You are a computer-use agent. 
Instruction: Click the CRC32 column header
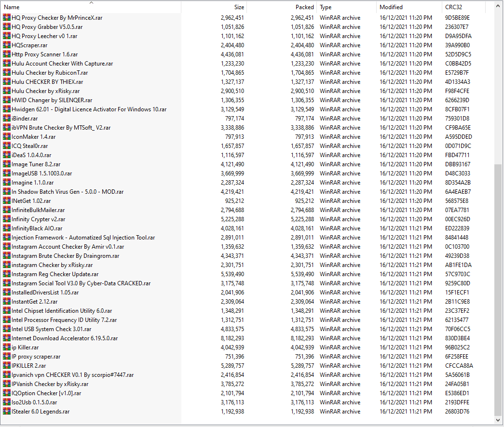point(464,7)
